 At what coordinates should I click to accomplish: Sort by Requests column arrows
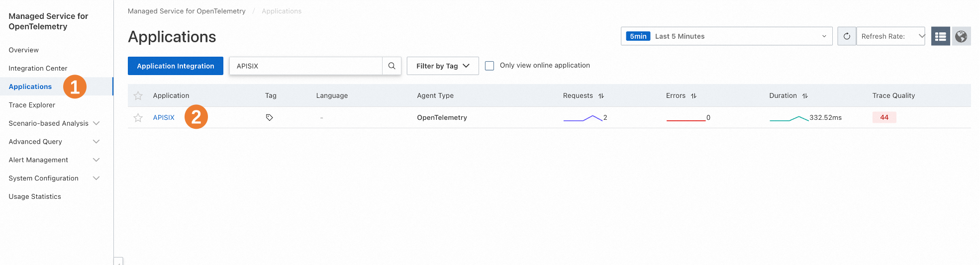coord(601,96)
